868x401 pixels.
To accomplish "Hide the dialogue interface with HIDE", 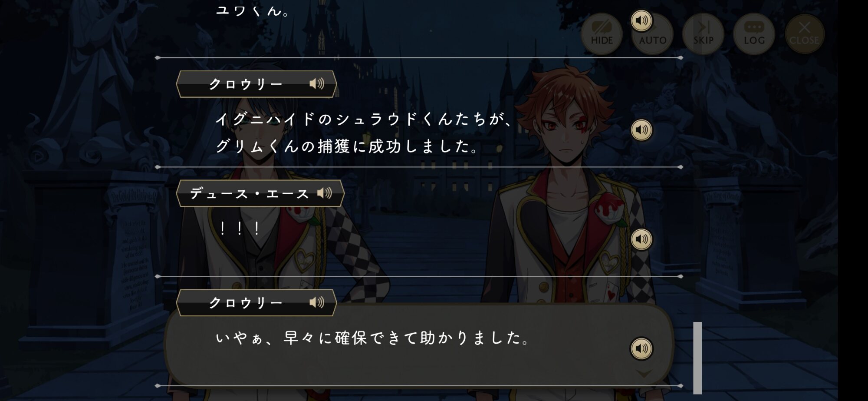I will tap(602, 33).
